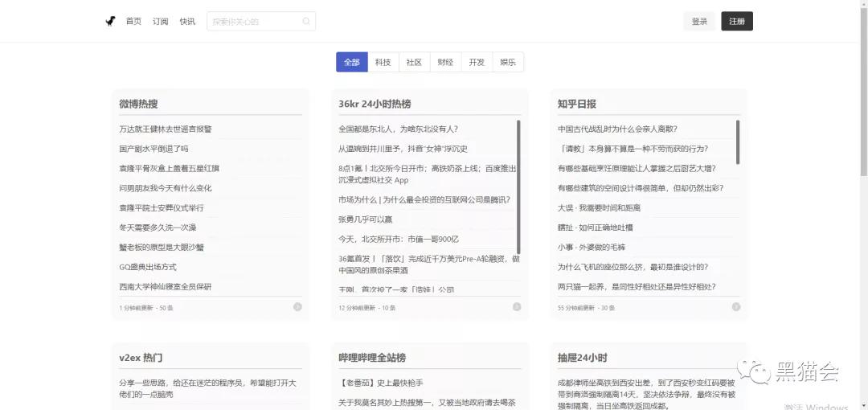The width and height of the screenshot is (868, 410).
Task: Open 冬天需要多久洗一次澡
Action: click(x=158, y=228)
